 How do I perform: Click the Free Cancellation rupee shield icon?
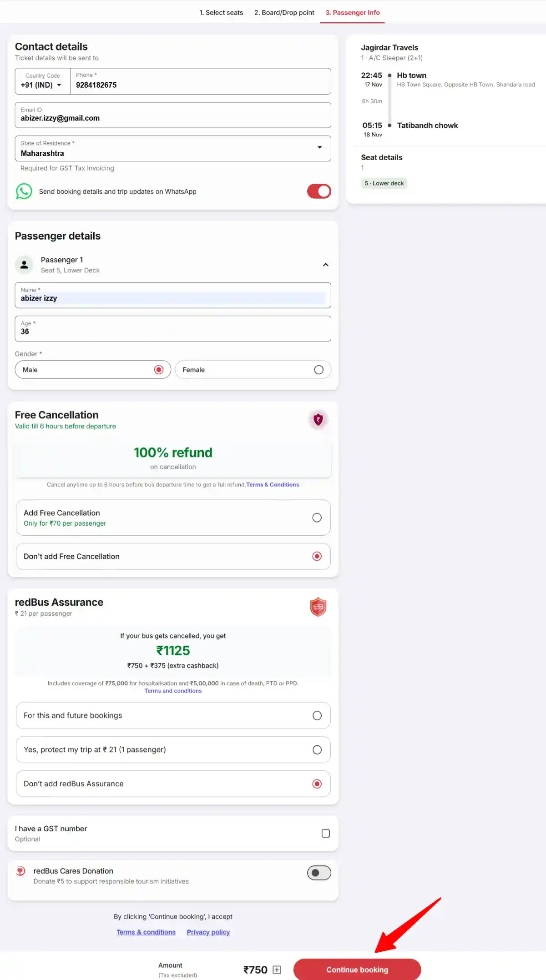[318, 419]
